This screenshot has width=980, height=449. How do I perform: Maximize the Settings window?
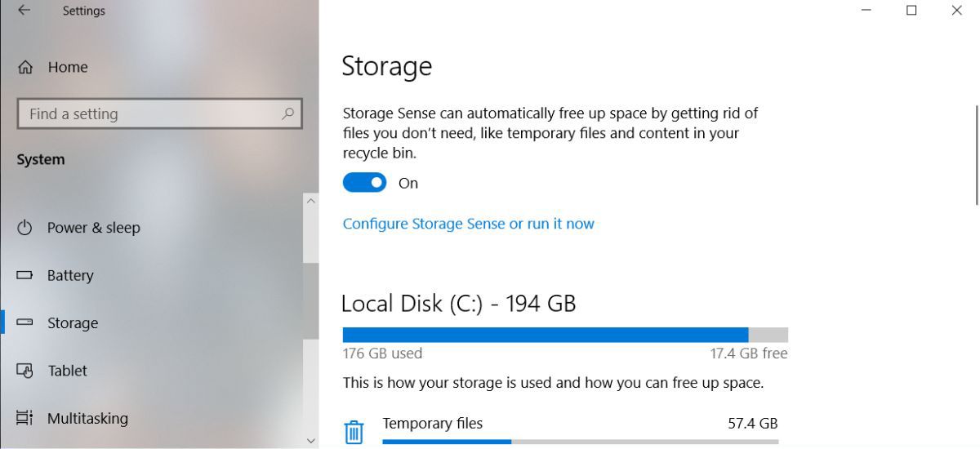(x=911, y=11)
